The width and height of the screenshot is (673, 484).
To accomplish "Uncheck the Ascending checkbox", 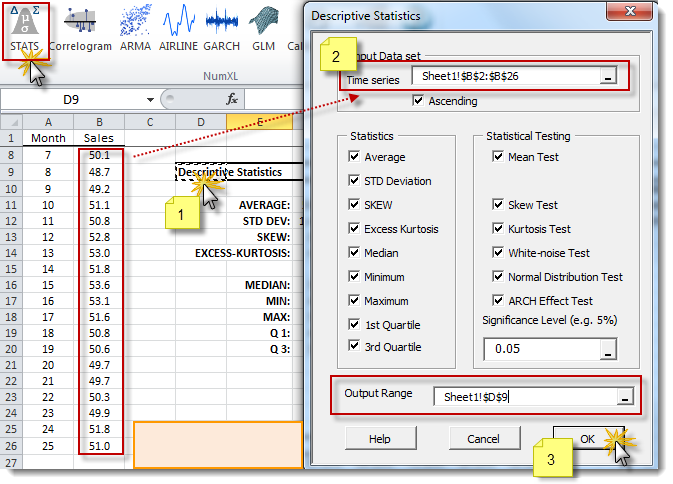I will point(419,101).
